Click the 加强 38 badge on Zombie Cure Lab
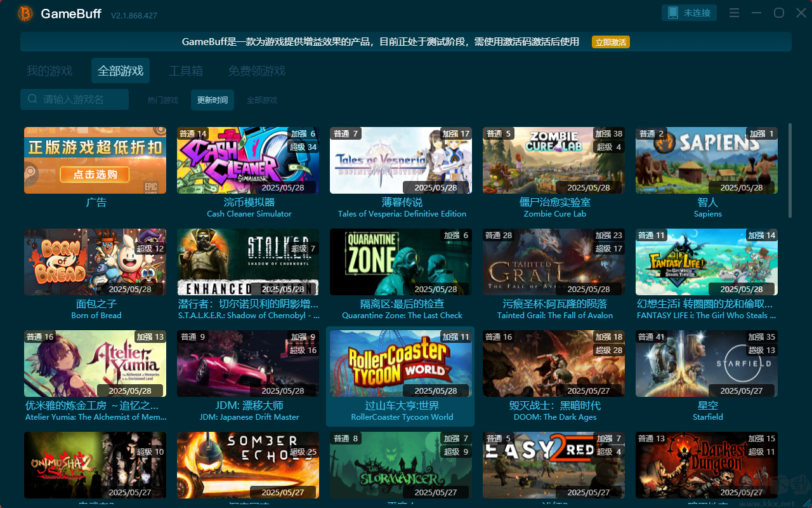This screenshot has width=812, height=508. (x=609, y=134)
